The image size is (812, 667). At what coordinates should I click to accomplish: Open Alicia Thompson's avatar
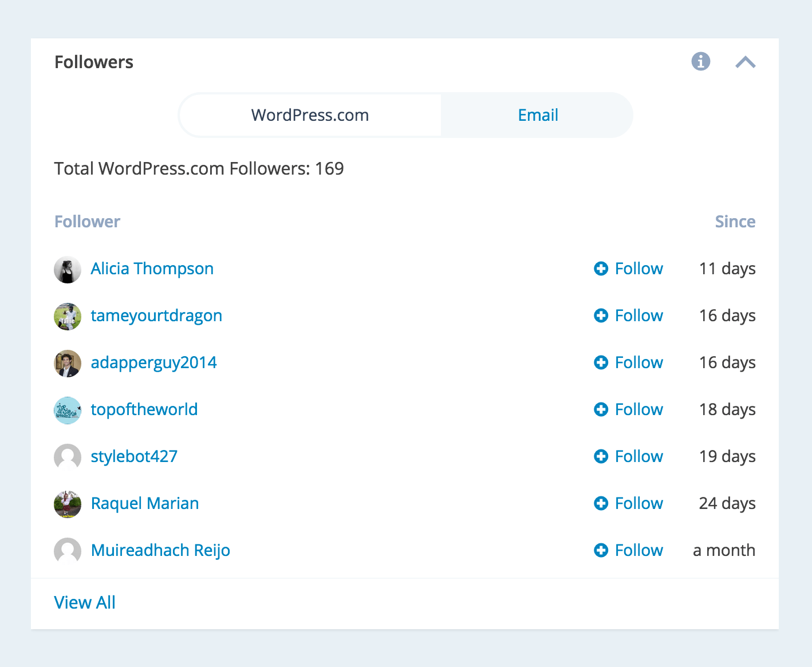pyautogui.click(x=68, y=270)
